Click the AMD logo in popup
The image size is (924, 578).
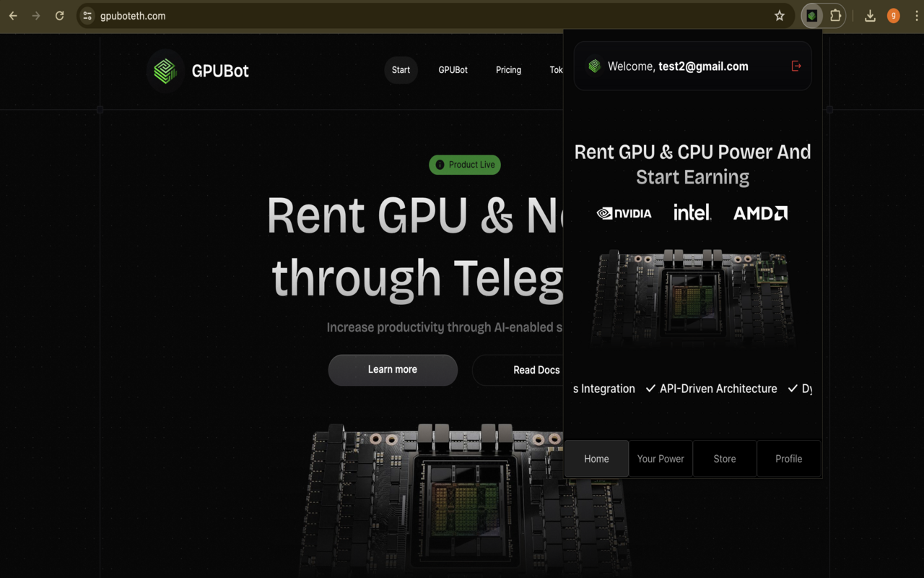tap(760, 212)
